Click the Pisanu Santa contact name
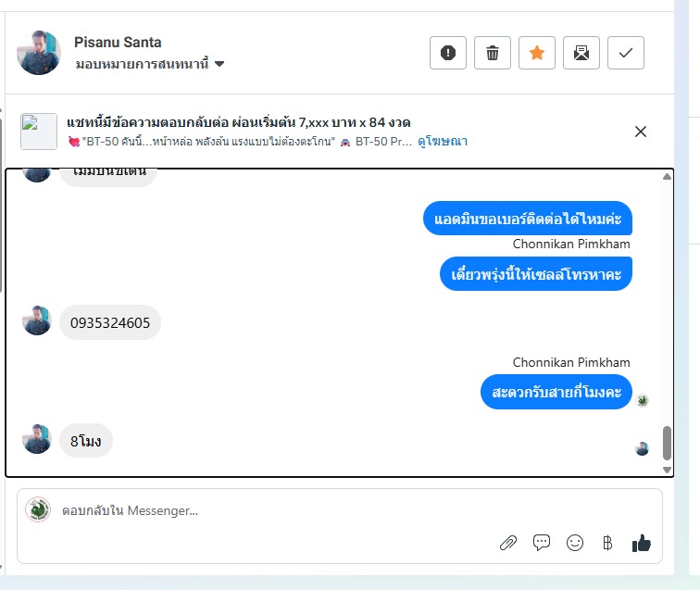Image resolution: width=700 pixels, height=590 pixels. pos(118,42)
